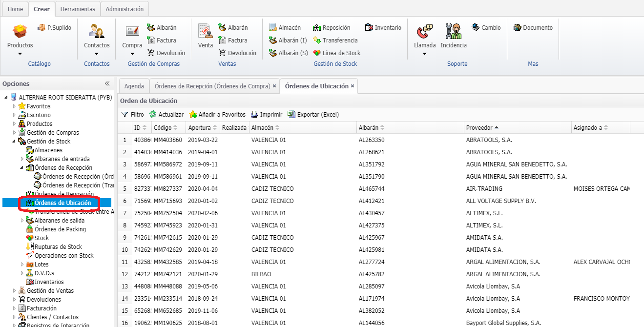Close the Órdenes de Ubicación tab
The height and width of the screenshot is (327, 644).
[x=353, y=86]
